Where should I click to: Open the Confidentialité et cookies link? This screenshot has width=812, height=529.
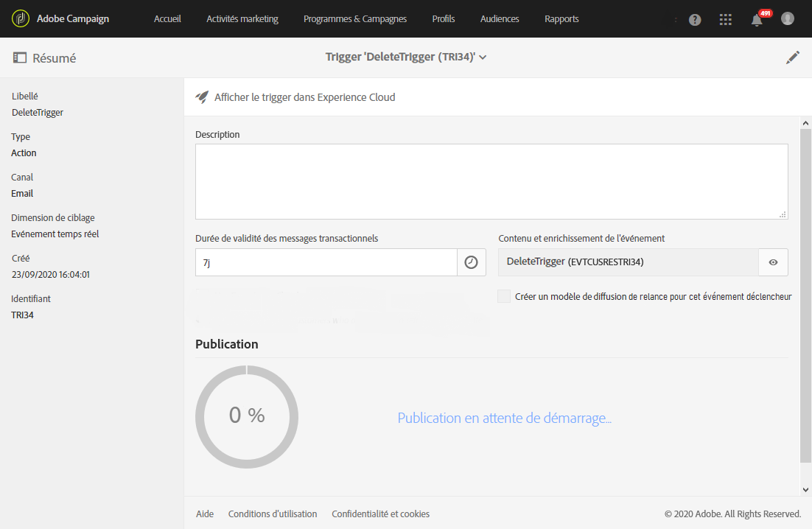(x=381, y=514)
